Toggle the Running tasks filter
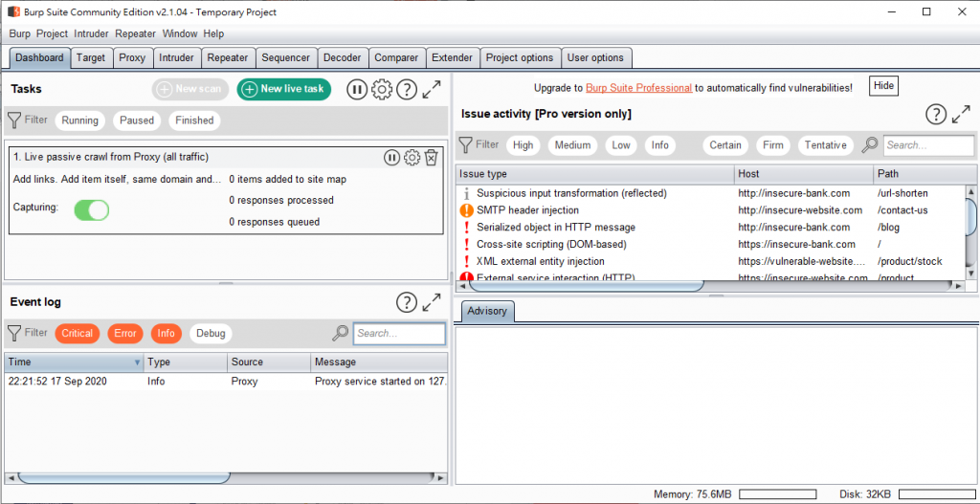Screen dimensions: 980x504 coord(80,121)
